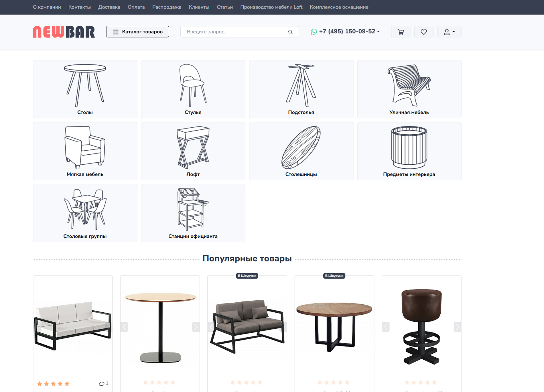Screen dimensions: 544x392
Task: Expand the phone number dropdown arrow
Action: 379,32
